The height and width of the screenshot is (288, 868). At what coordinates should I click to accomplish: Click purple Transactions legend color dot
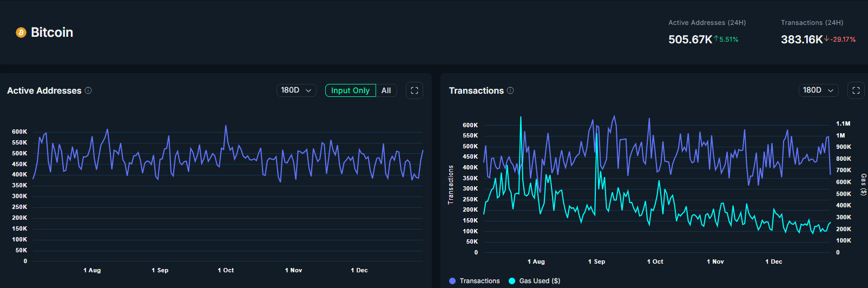(452, 281)
